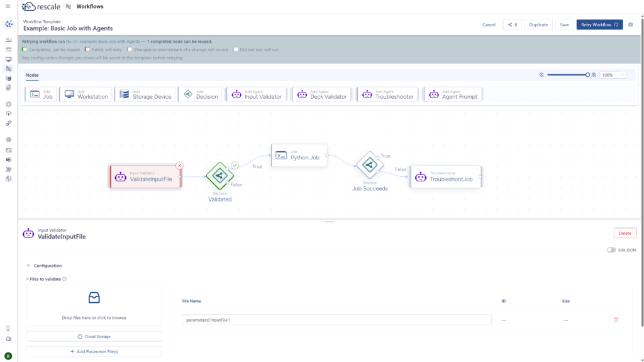
Task: Add a Troubleshooter agent node
Action: click(387, 94)
